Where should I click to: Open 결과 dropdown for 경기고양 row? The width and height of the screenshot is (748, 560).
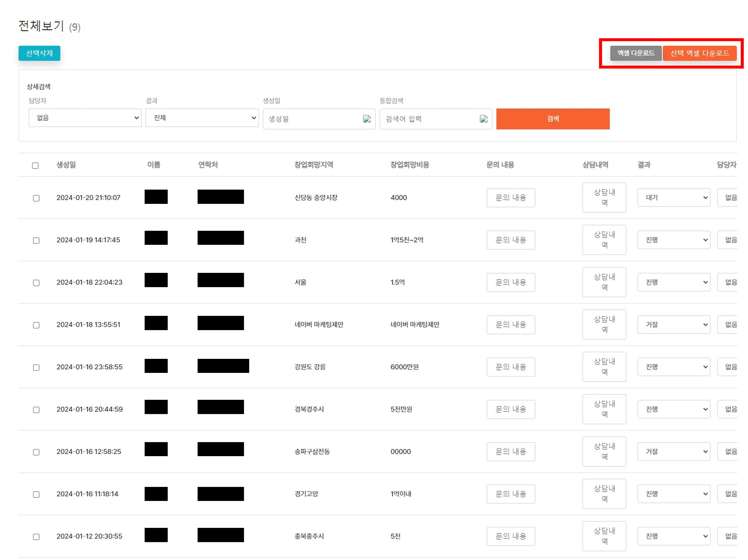[x=674, y=493]
